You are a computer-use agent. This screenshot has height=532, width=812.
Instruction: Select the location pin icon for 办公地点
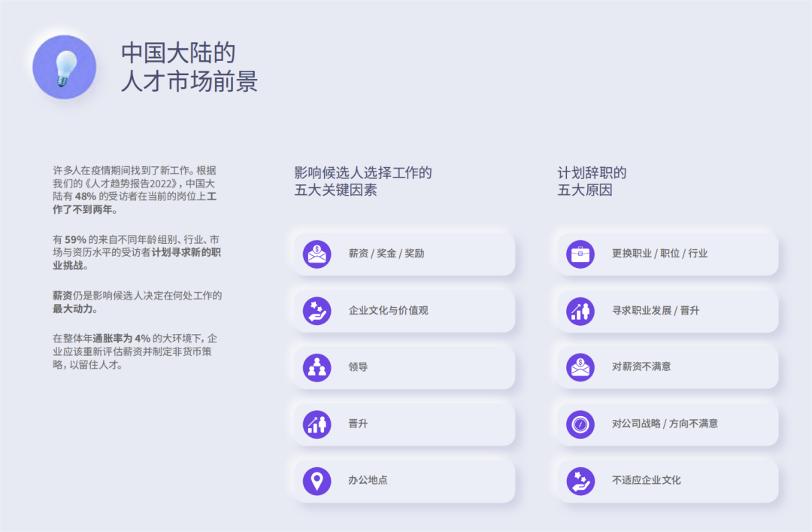tap(317, 480)
